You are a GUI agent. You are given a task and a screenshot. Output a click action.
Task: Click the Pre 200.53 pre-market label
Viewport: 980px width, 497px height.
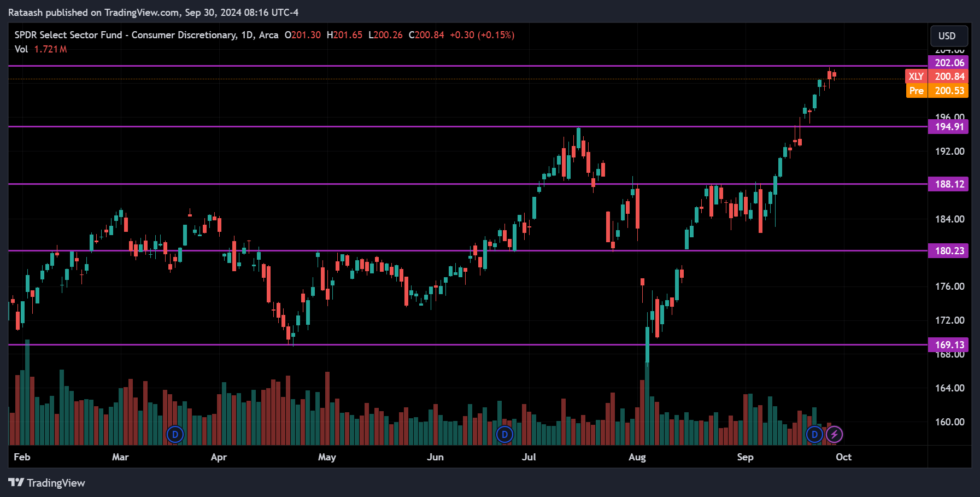[x=937, y=91]
